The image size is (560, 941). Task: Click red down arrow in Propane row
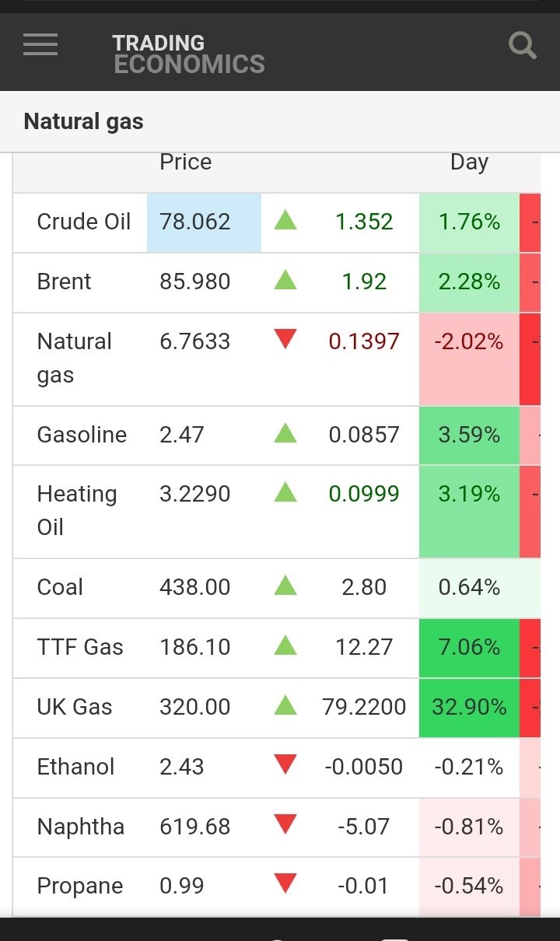(285, 883)
